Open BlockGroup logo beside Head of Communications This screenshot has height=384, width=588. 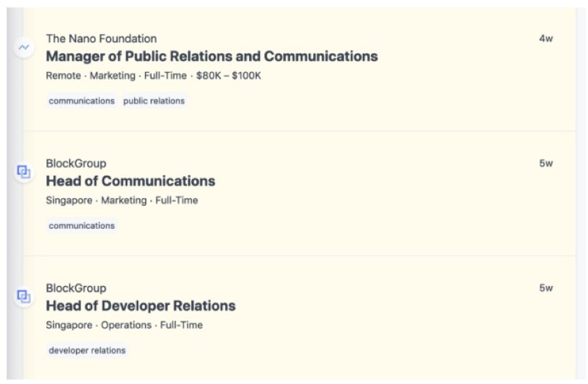tap(24, 172)
